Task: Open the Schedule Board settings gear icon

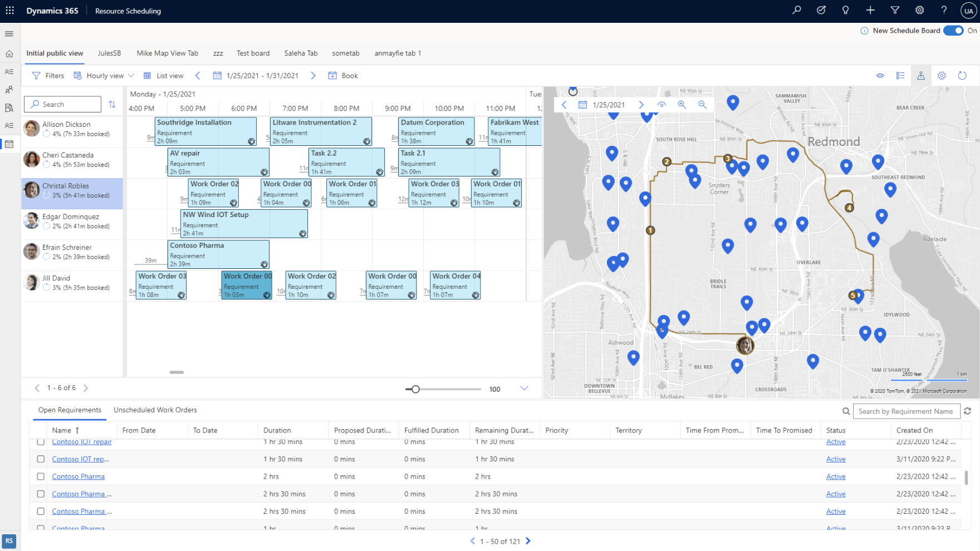Action: point(942,75)
